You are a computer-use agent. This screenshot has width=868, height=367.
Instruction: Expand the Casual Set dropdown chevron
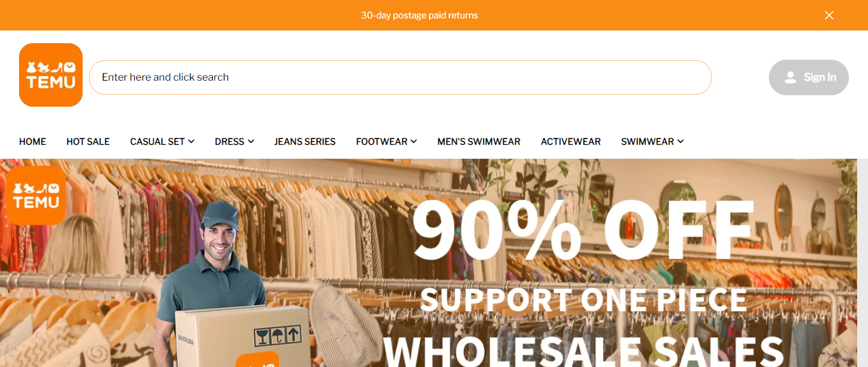coord(191,142)
